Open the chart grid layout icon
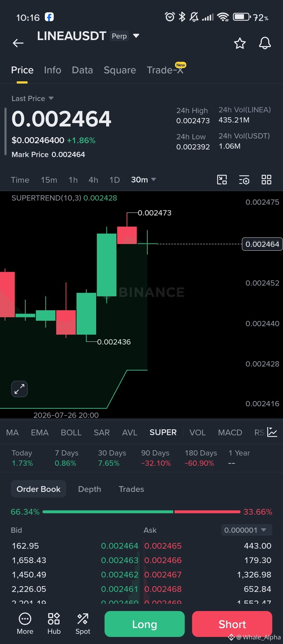Viewport: 283px width, 644px height. (266, 180)
